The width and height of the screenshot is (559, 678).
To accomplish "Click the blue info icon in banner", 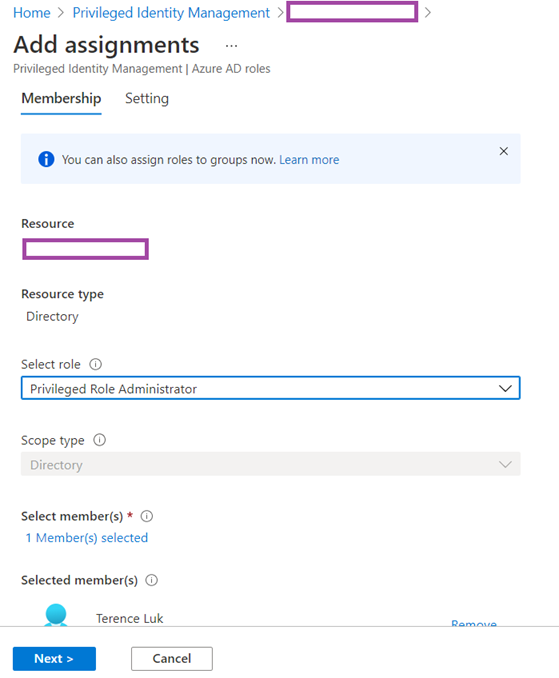I will tap(46, 159).
